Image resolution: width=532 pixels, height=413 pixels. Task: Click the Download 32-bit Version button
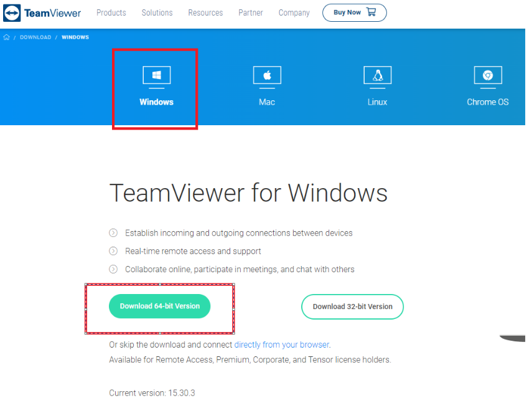point(352,306)
